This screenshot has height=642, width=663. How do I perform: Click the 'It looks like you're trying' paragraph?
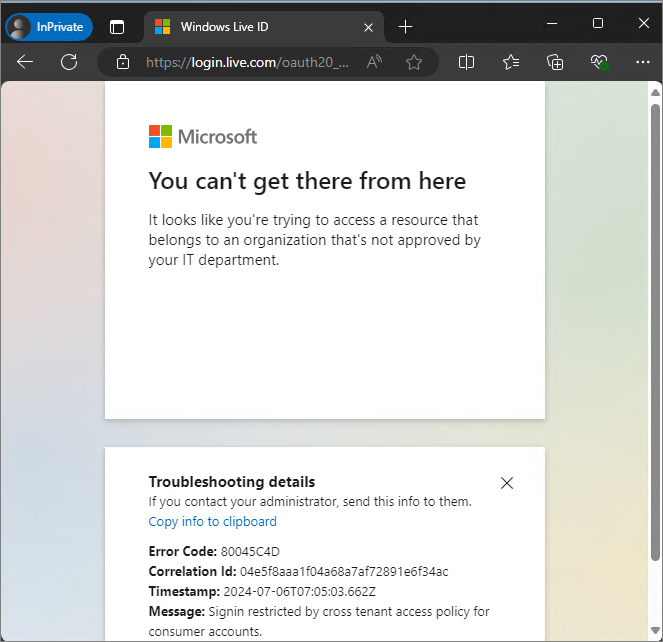pyautogui.click(x=315, y=240)
